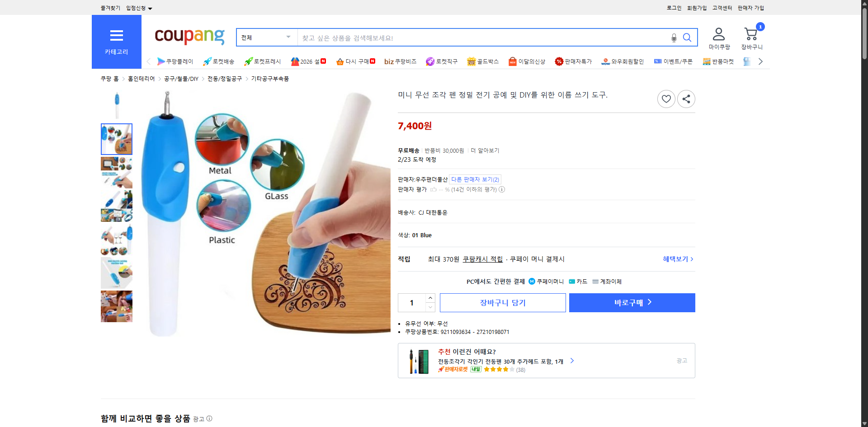Click the 더 알아보기 link

pyautogui.click(x=485, y=150)
